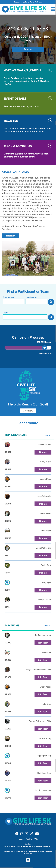
Task: Click the campaign progress bar heart marker
Action: (x=44, y=348)
